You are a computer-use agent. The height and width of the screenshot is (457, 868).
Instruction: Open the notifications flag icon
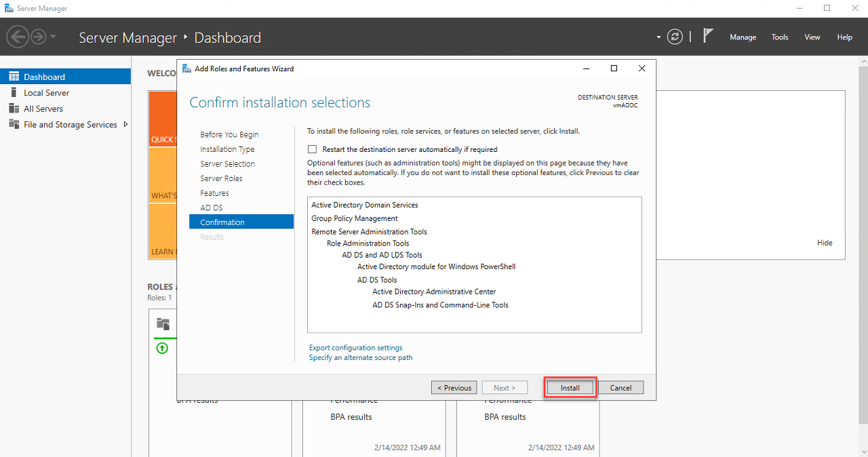coord(709,36)
